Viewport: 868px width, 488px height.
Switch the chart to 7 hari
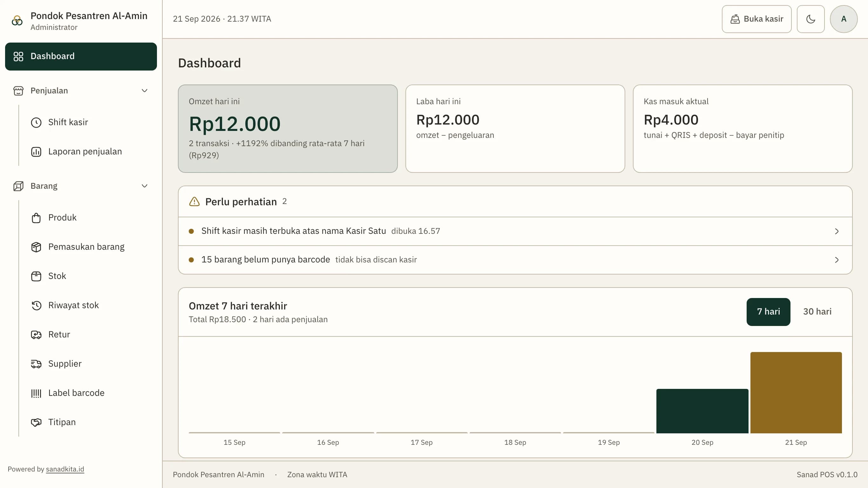pyautogui.click(x=768, y=312)
